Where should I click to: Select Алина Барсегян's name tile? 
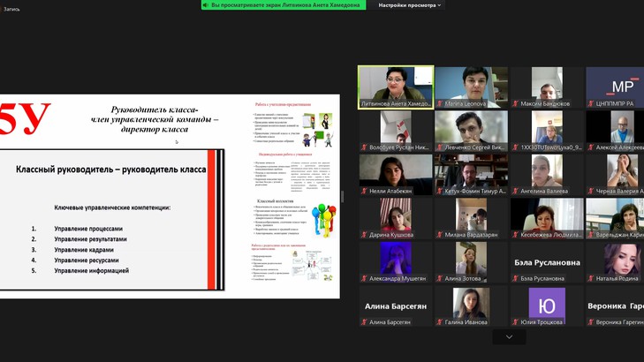(396, 305)
